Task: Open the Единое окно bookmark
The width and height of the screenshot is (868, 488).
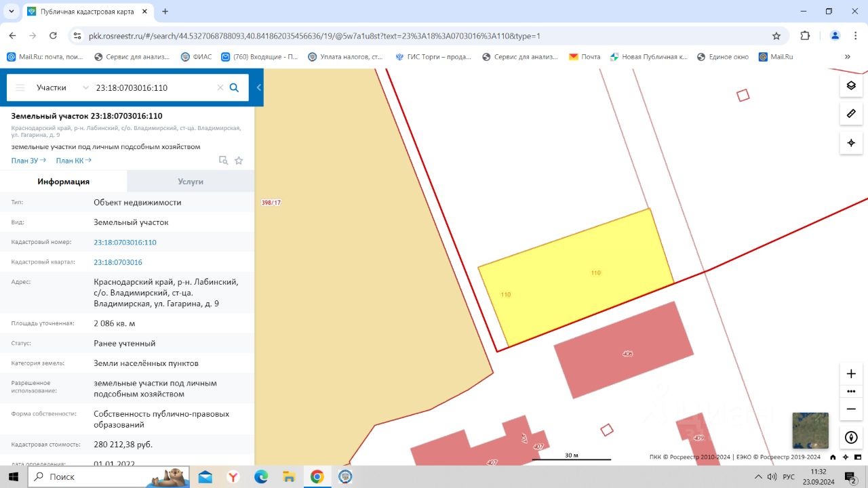Action: tap(722, 57)
